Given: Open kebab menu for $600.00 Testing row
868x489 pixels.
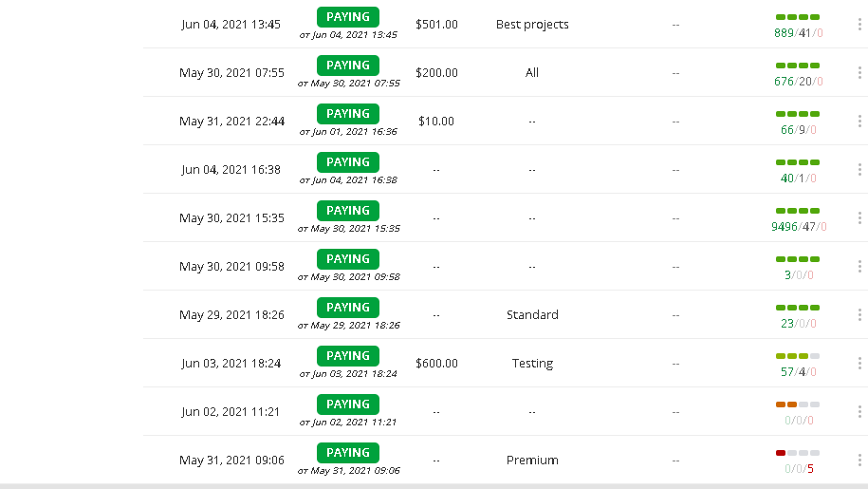Looking at the screenshot, I should tap(859, 364).
